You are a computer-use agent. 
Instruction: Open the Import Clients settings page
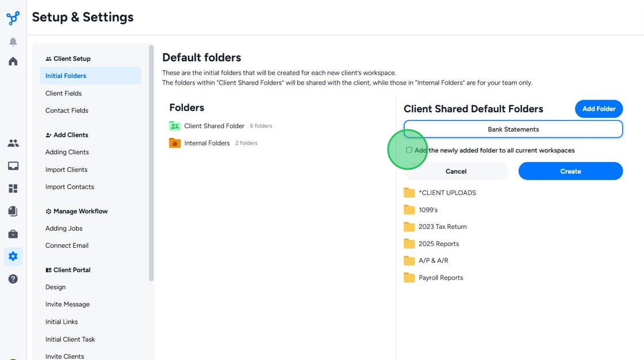click(x=66, y=170)
